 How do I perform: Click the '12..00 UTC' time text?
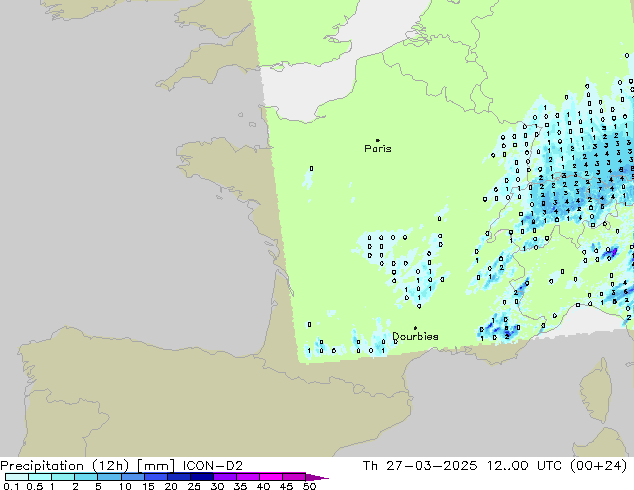pyautogui.click(x=524, y=466)
